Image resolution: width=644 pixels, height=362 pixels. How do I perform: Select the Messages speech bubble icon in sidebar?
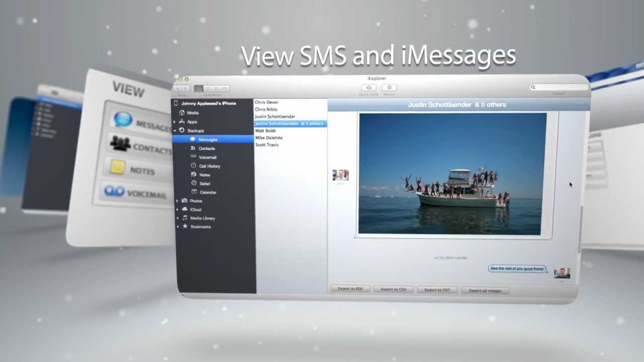pyautogui.click(x=193, y=139)
